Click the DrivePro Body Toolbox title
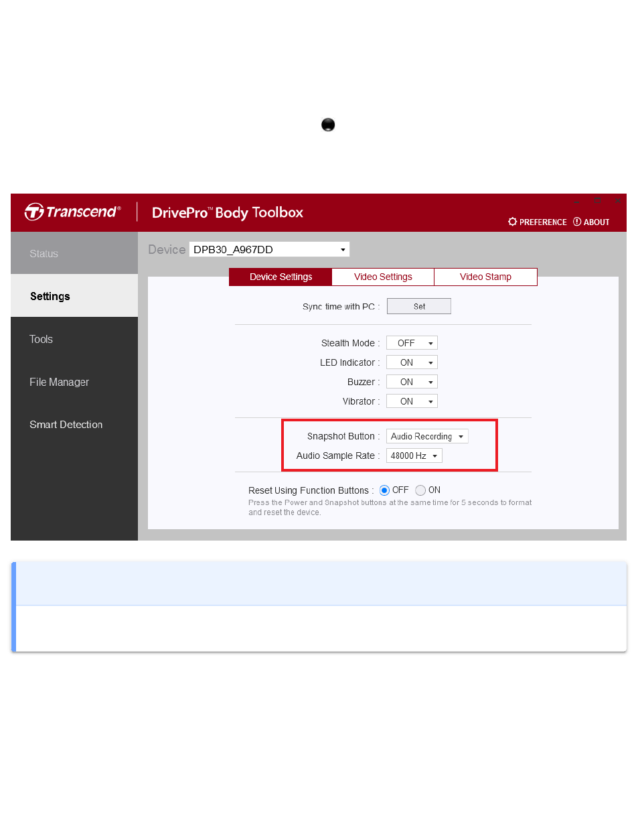 [228, 212]
